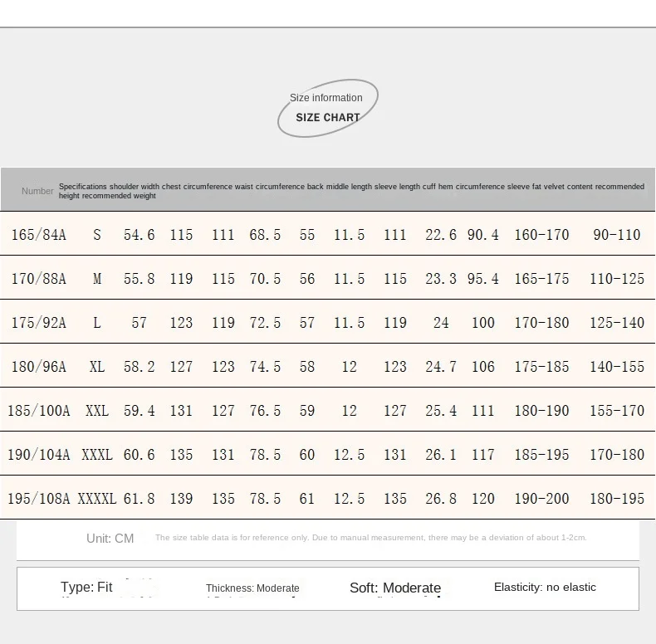Click the Type: Fit label
656x644 pixels.
(86, 587)
